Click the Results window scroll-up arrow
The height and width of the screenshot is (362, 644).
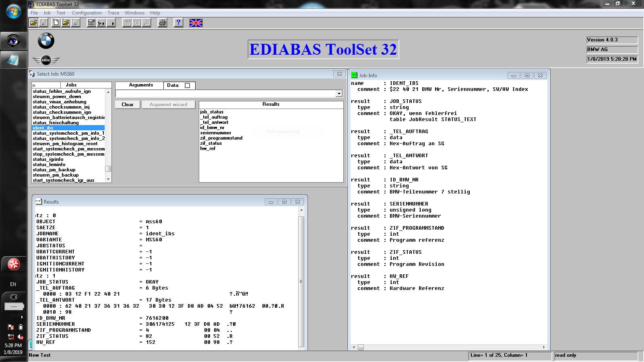pyautogui.click(x=301, y=210)
